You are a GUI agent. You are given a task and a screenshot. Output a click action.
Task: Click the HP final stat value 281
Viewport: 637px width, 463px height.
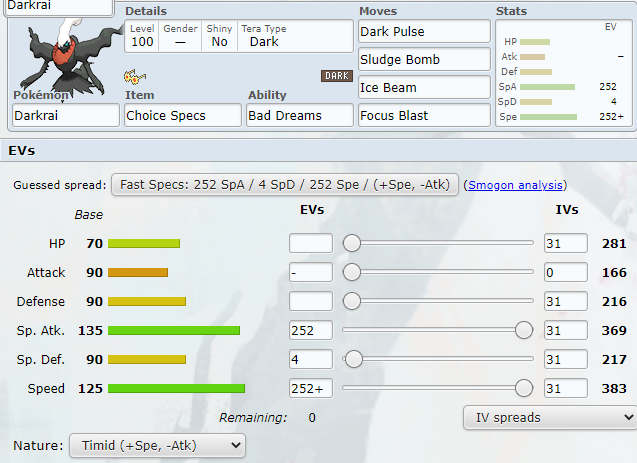pos(614,243)
